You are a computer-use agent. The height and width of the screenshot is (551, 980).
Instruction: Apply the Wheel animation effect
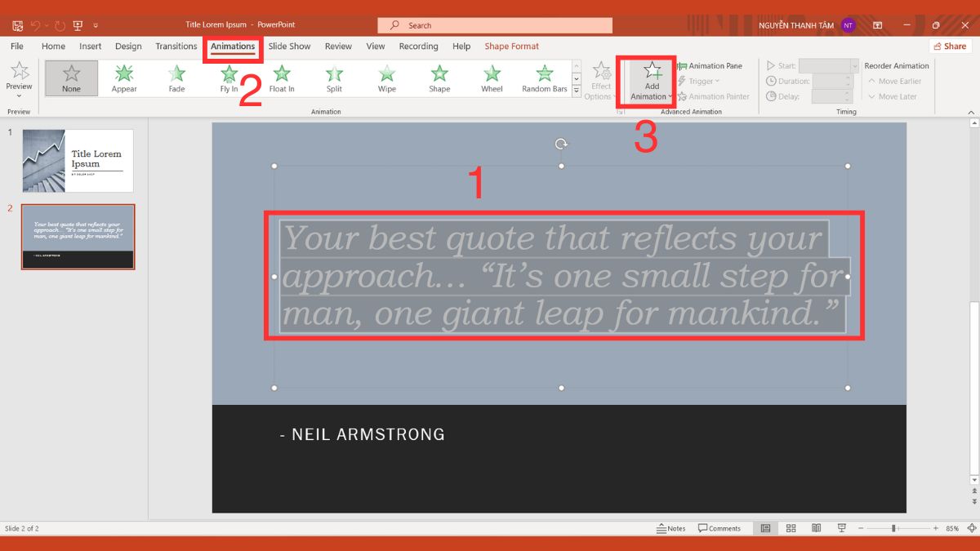coord(491,78)
